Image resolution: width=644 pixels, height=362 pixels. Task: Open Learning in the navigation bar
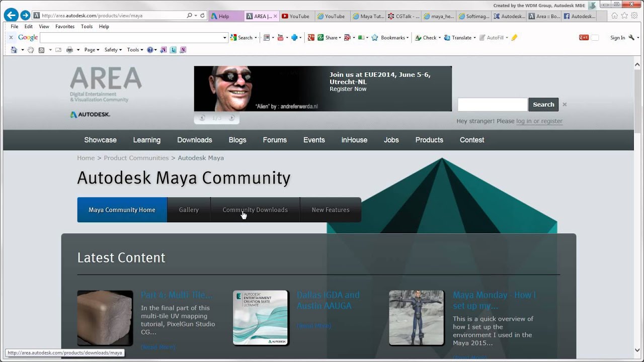pos(147,140)
